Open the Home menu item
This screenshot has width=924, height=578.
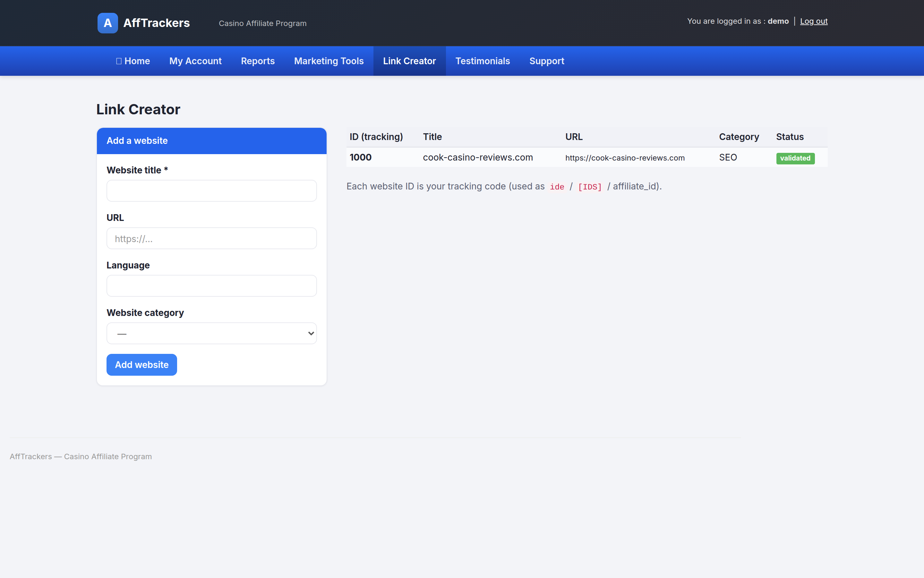[133, 61]
